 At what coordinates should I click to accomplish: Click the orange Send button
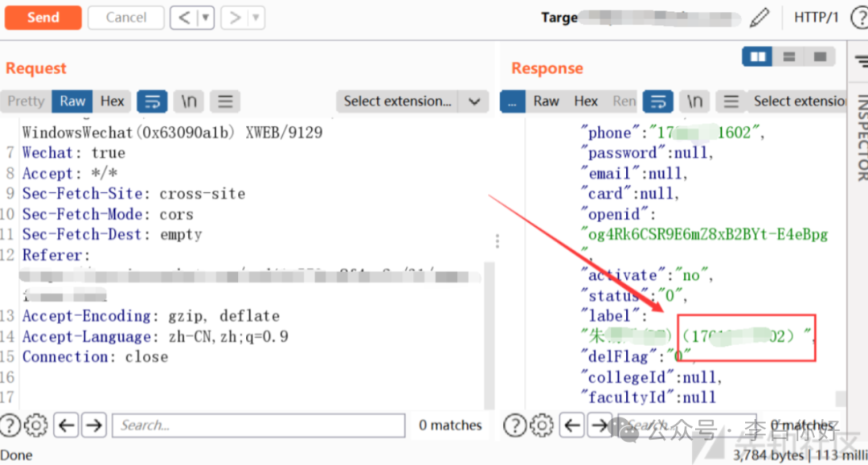click(x=43, y=18)
